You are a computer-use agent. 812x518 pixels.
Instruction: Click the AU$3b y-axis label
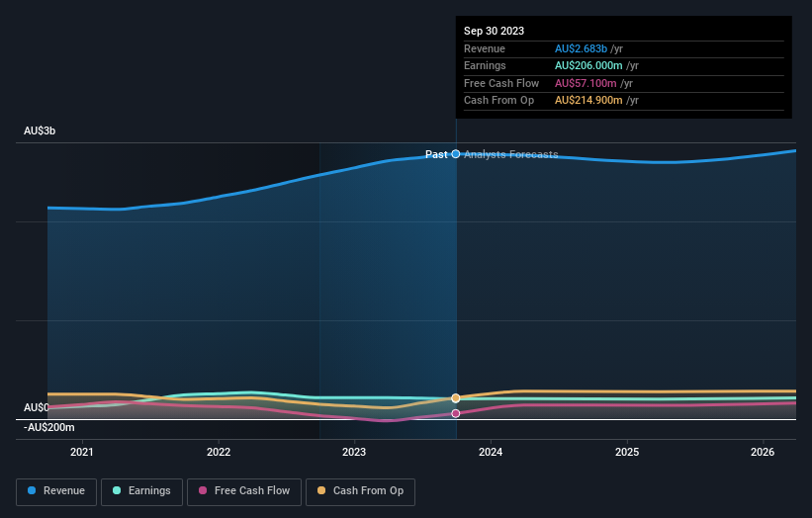click(40, 130)
